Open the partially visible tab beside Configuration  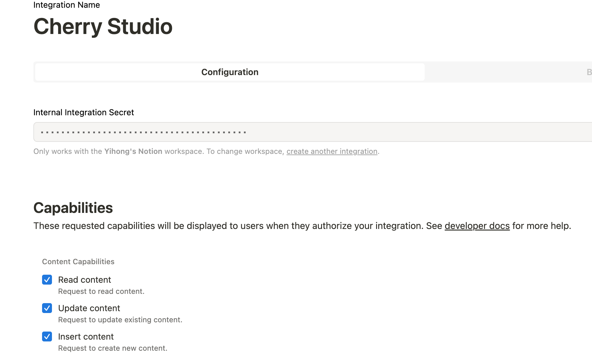pos(589,72)
